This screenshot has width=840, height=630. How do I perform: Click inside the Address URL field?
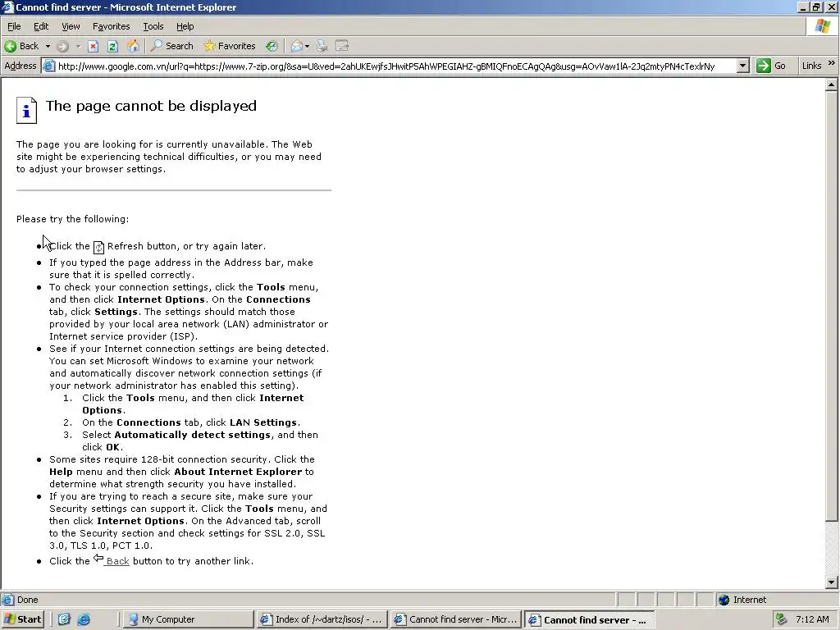coord(396,66)
